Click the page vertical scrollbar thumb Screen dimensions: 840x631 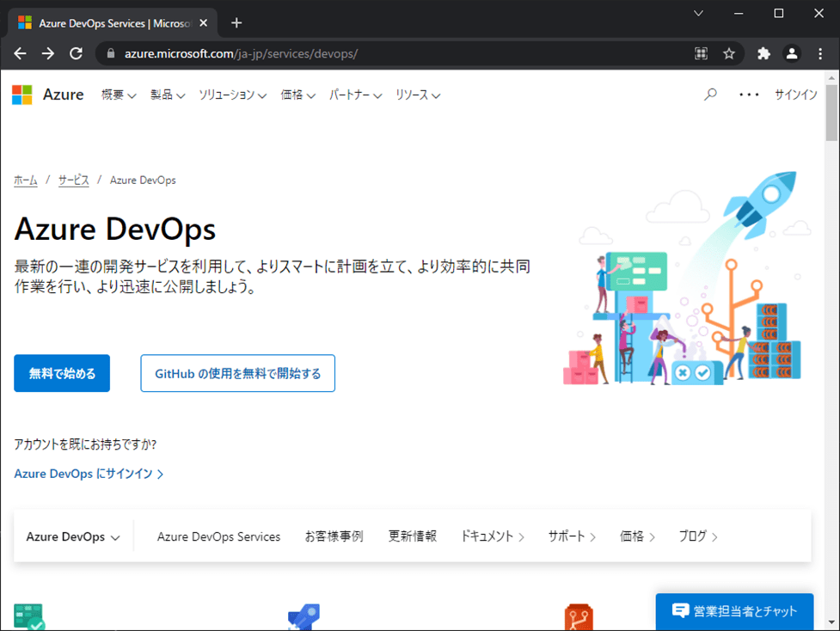pyautogui.click(x=831, y=113)
